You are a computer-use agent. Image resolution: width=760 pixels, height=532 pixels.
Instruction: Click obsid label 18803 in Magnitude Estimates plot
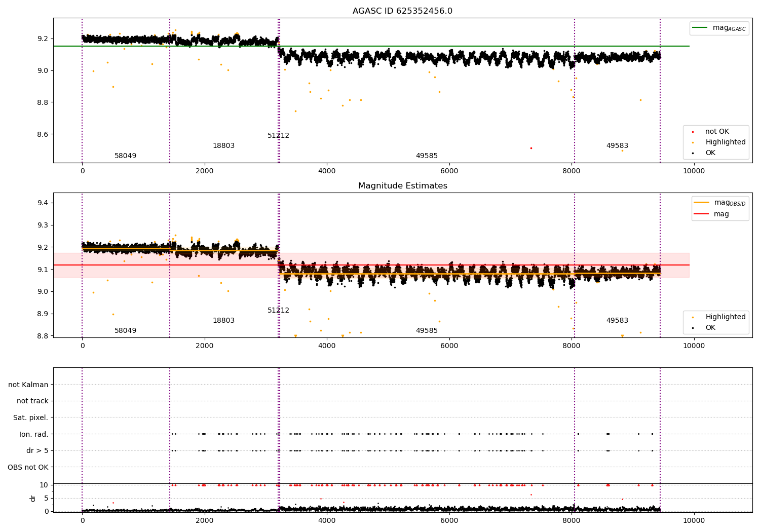tap(223, 321)
